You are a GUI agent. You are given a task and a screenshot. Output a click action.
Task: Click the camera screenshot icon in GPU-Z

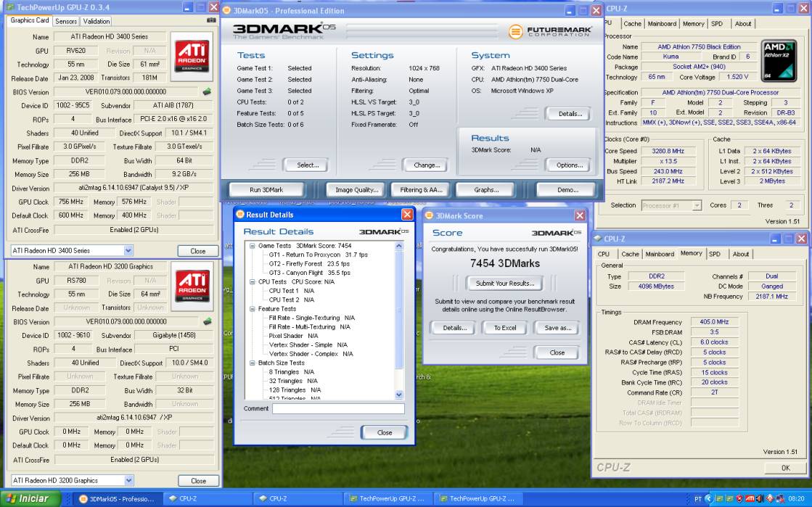click(211, 20)
